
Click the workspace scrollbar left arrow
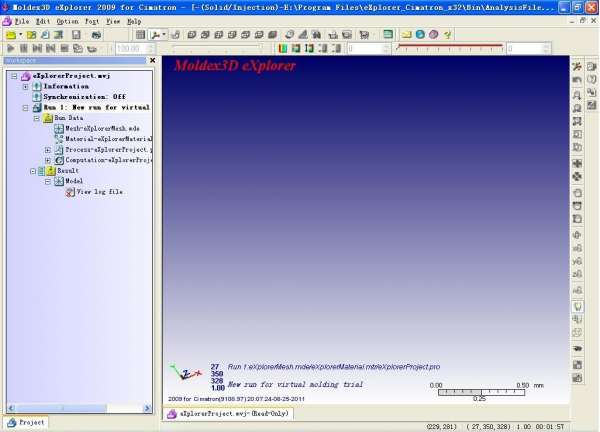point(11,408)
